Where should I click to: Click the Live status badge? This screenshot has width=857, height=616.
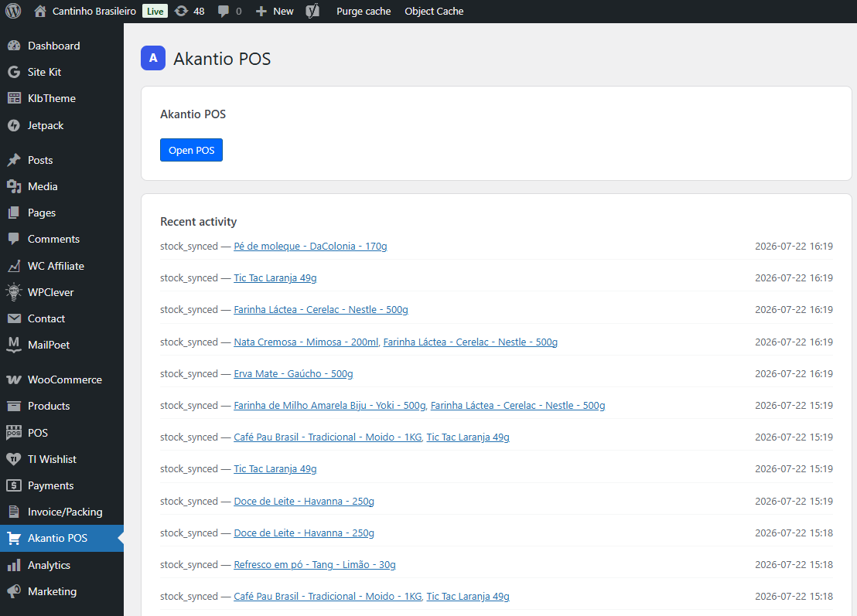pos(155,11)
